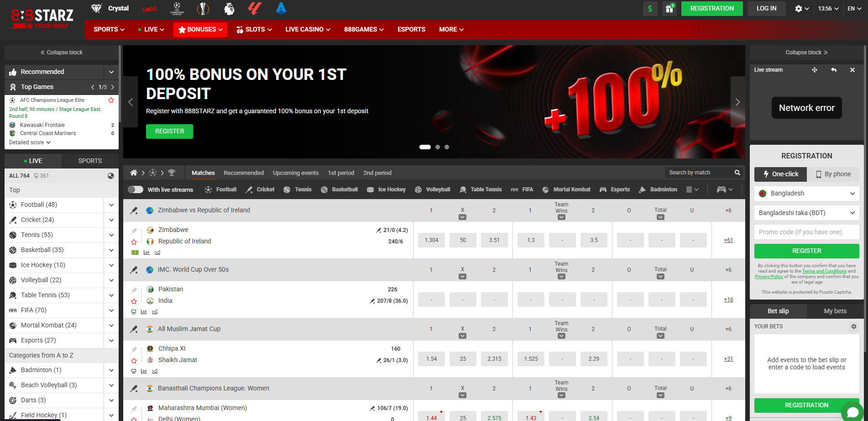
Task: Open +61 more markets for Zimbabwe match
Action: click(728, 240)
